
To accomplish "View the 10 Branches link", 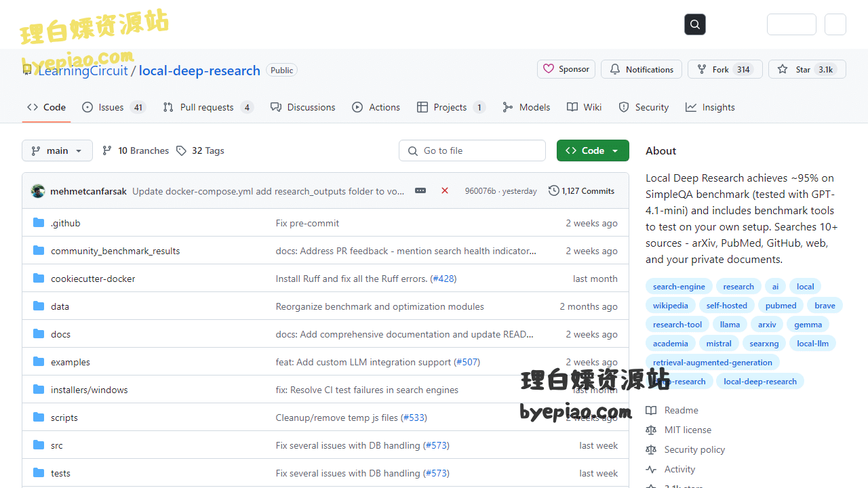I will 136,150.
